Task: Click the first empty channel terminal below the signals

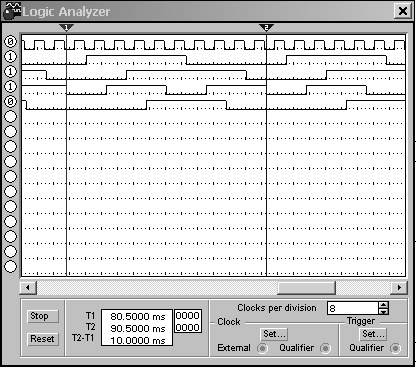Action: point(10,116)
